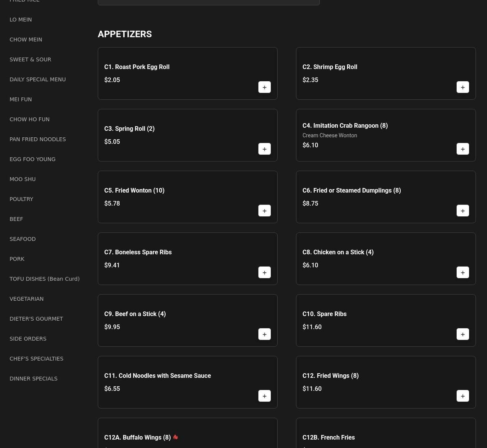The image size is (487, 448).
Task: Open C2. Shrimp Egg Roll item title
Action: [330, 67]
